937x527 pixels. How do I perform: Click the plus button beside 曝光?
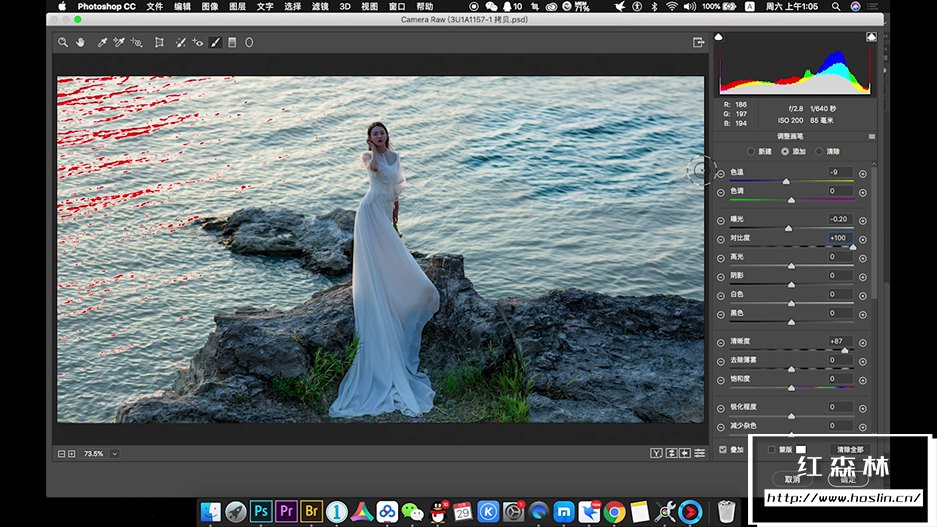point(863,220)
